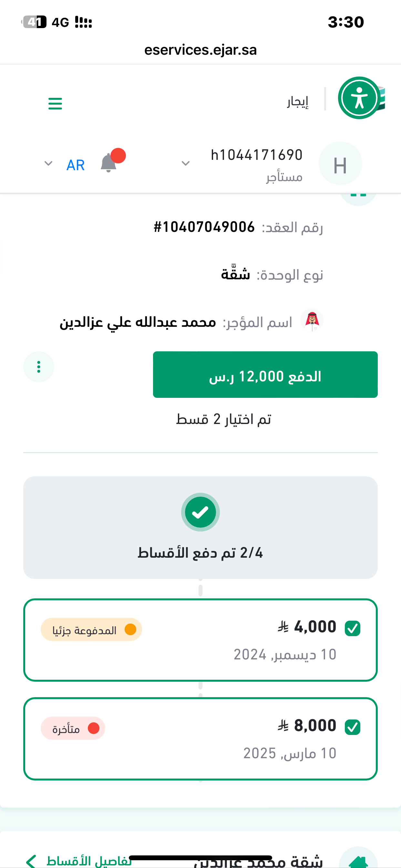
Task: View notifications via the bell icon
Action: (109, 163)
